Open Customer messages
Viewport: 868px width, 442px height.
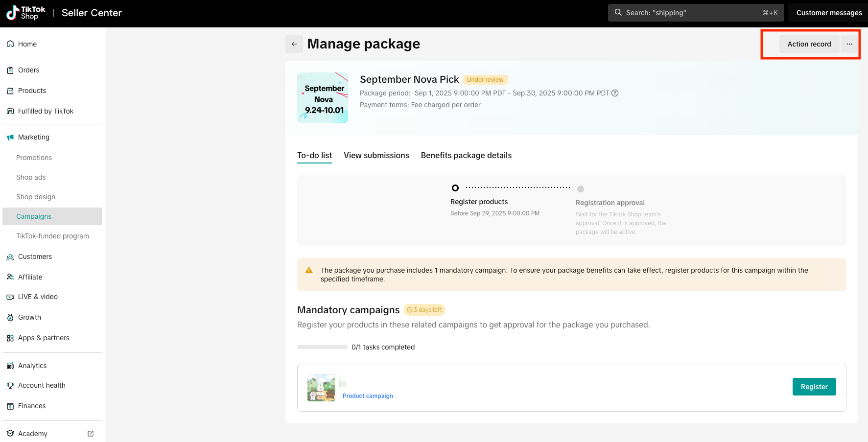click(x=829, y=13)
